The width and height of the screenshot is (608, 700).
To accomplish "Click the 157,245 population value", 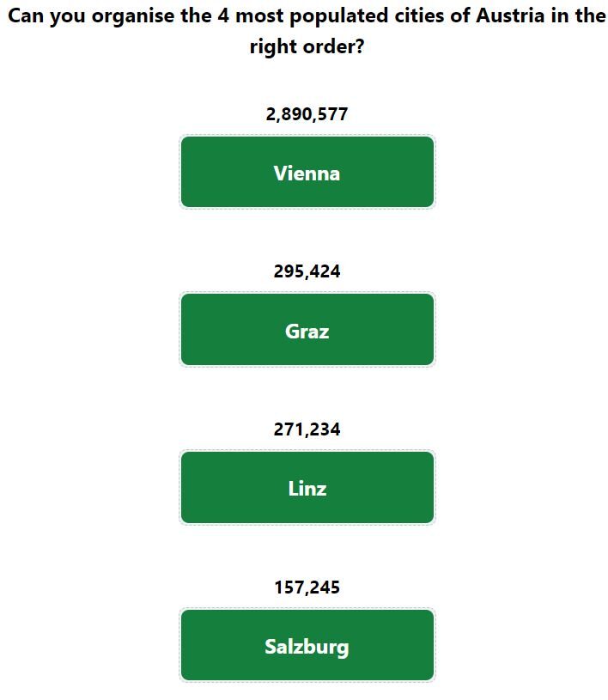I will point(307,587).
